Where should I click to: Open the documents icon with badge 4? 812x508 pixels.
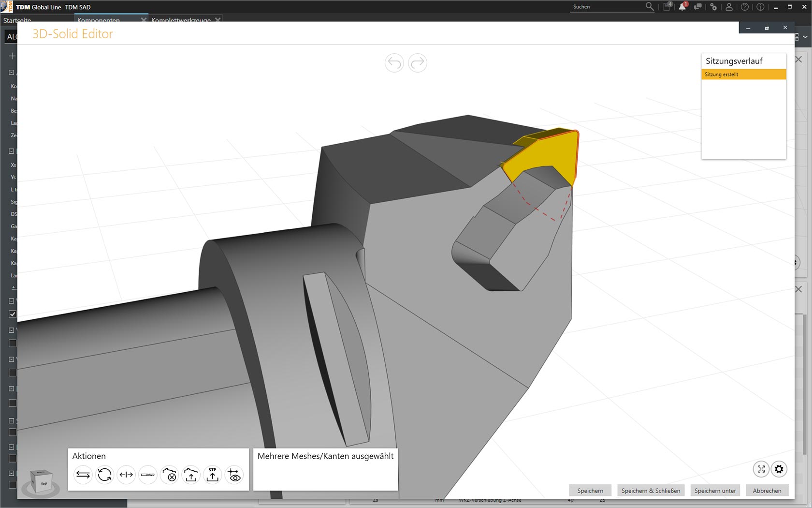[667, 7]
